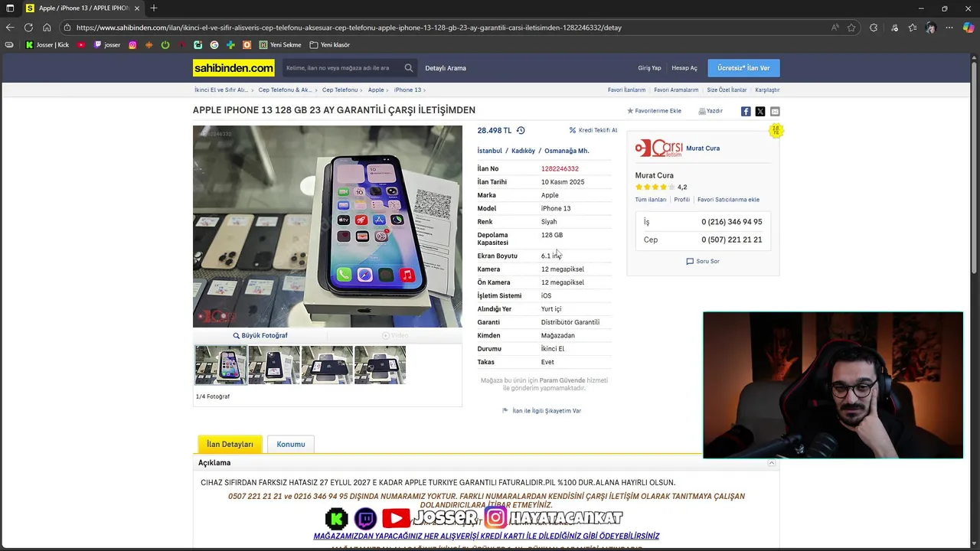Click the site lock icon in address bar
The image size is (980, 551).
pyautogui.click(x=67, y=28)
